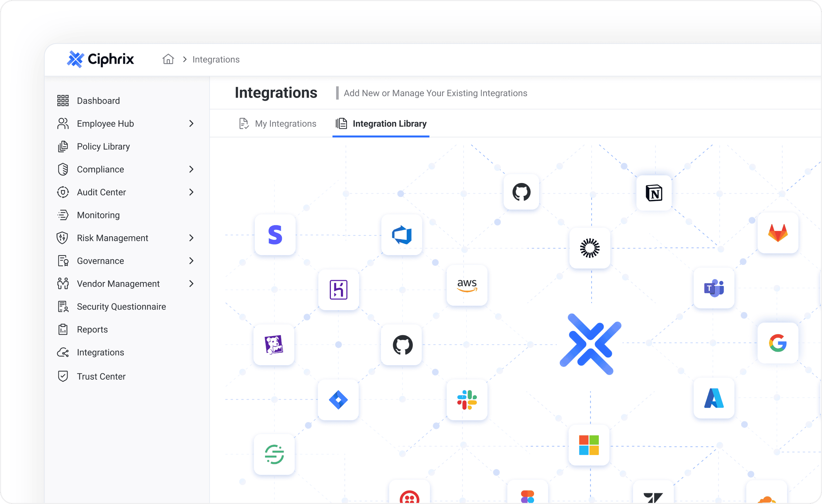This screenshot has width=822, height=504.
Task: Select the GitLab integration tile
Action: 778,233
